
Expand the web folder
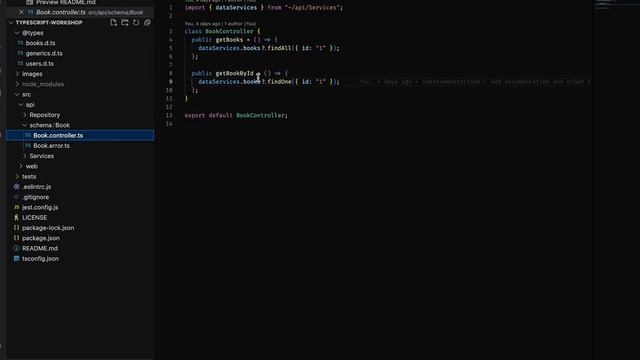(21, 166)
